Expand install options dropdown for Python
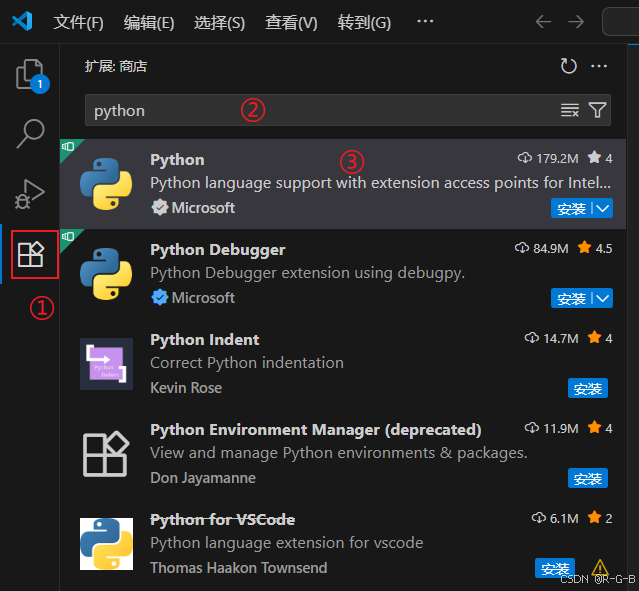 pyautogui.click(x=602, y=208)
